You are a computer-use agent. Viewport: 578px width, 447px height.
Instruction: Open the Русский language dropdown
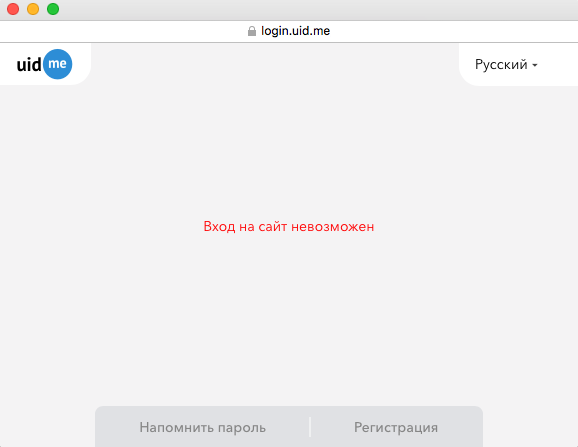(506, 64)
